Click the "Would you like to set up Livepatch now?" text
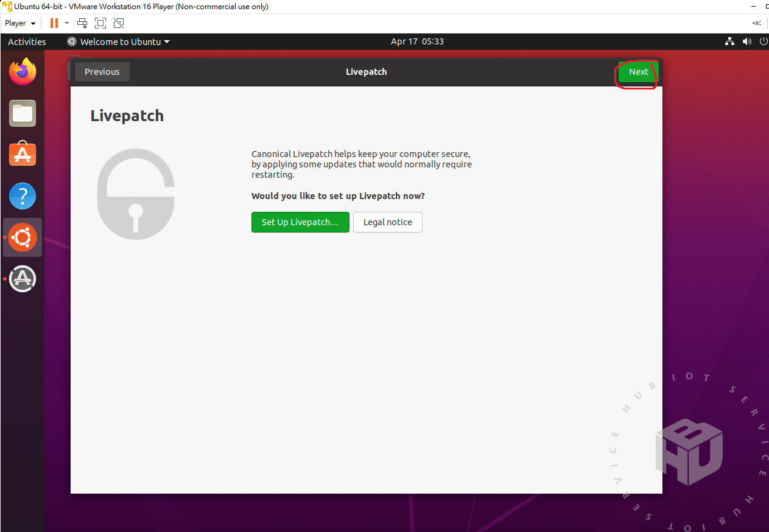 pos(339,196)
